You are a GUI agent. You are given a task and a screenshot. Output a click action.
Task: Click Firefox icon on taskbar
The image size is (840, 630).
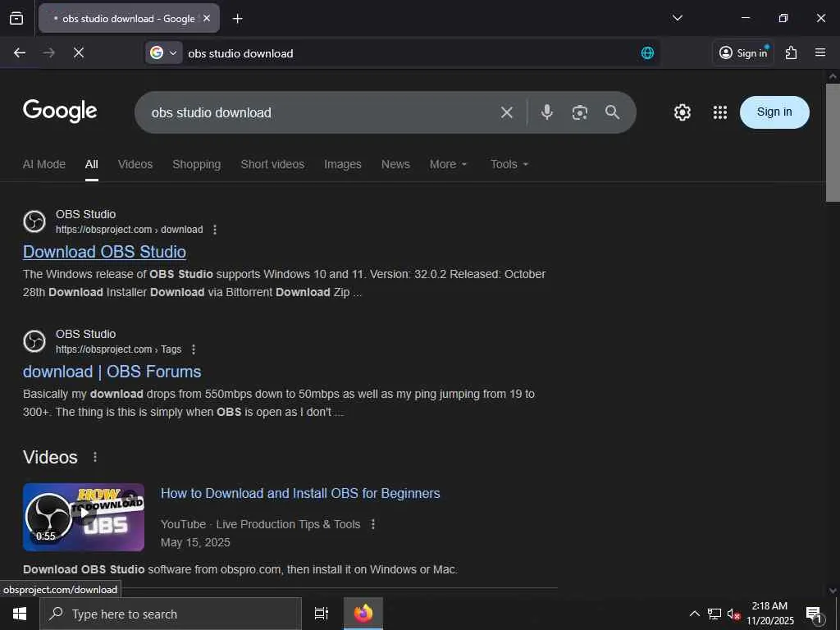pos(363,614)
